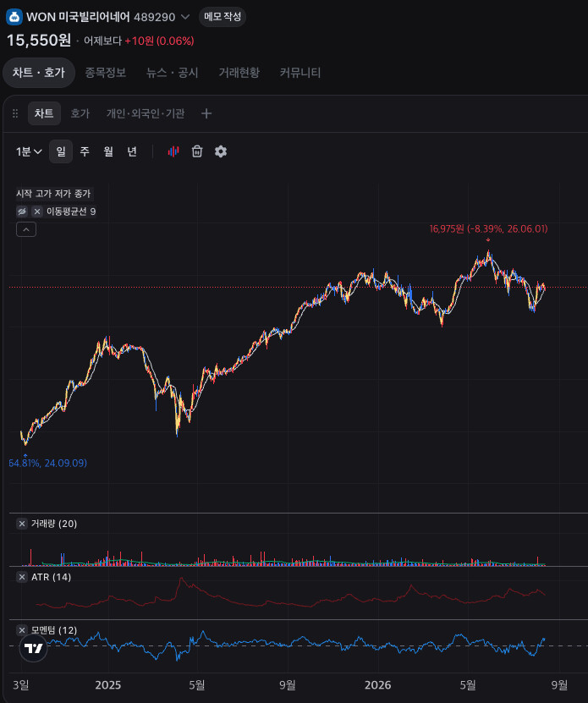Expand the stock selector chevron next to 489290

pos(184,17)
